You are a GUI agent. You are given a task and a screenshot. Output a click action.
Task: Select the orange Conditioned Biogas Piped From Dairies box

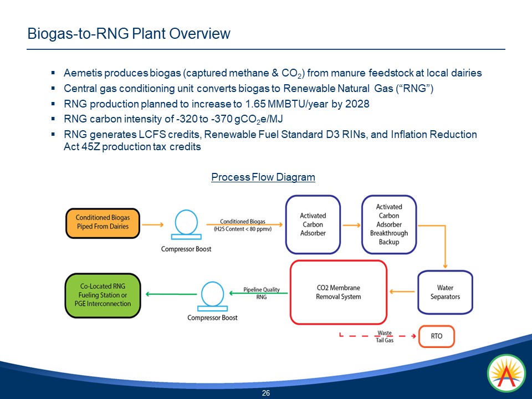pos(103,222)
